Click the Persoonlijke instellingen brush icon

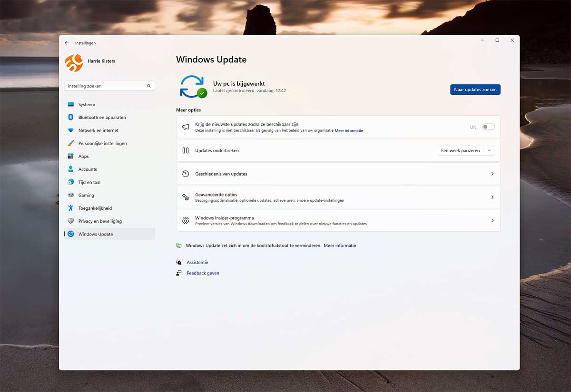click(70, 143)
